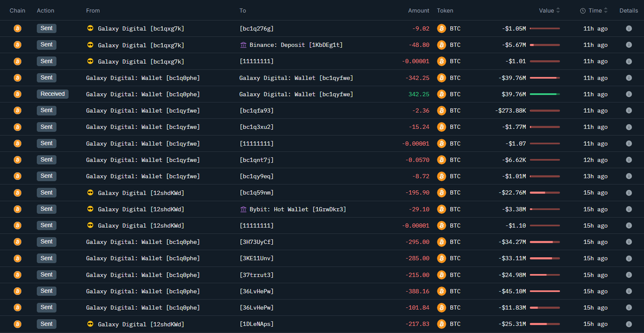Click info icon on the 13h ago row
This screenshot has width=644, height=333.
[x=628, y=176]
